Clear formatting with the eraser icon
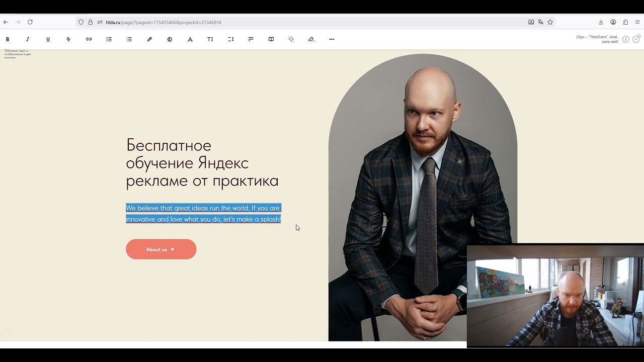Screen dimensions: 644x362 [311, 39]
